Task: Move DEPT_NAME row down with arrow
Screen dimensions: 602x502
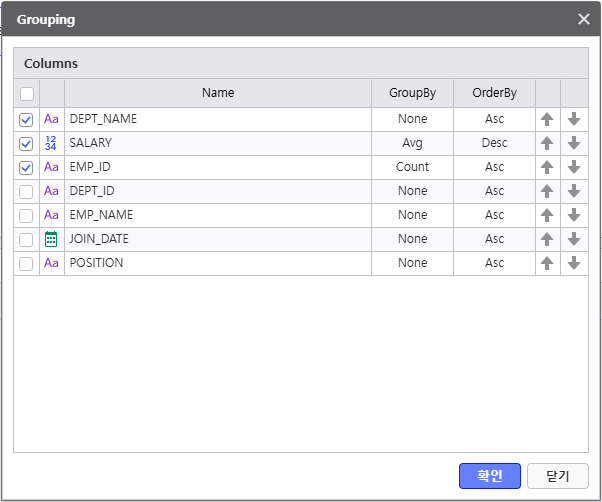Action: [x=574, y=119]
